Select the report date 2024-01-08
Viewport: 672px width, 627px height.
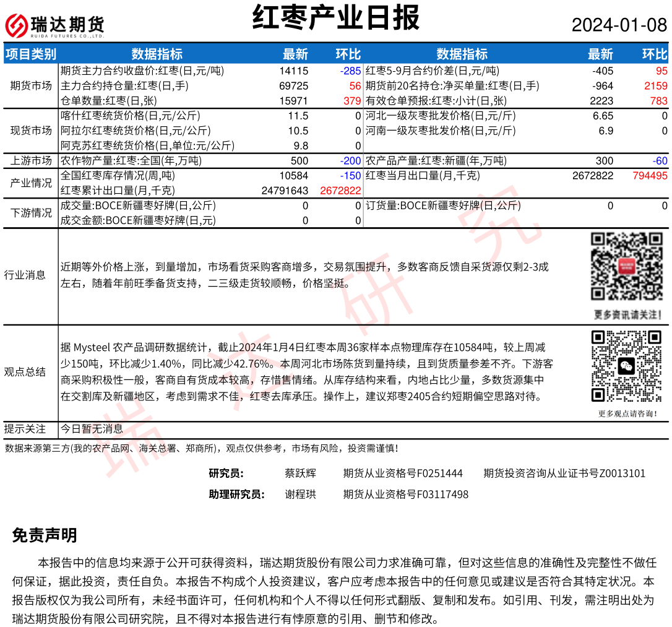(619, 25)
